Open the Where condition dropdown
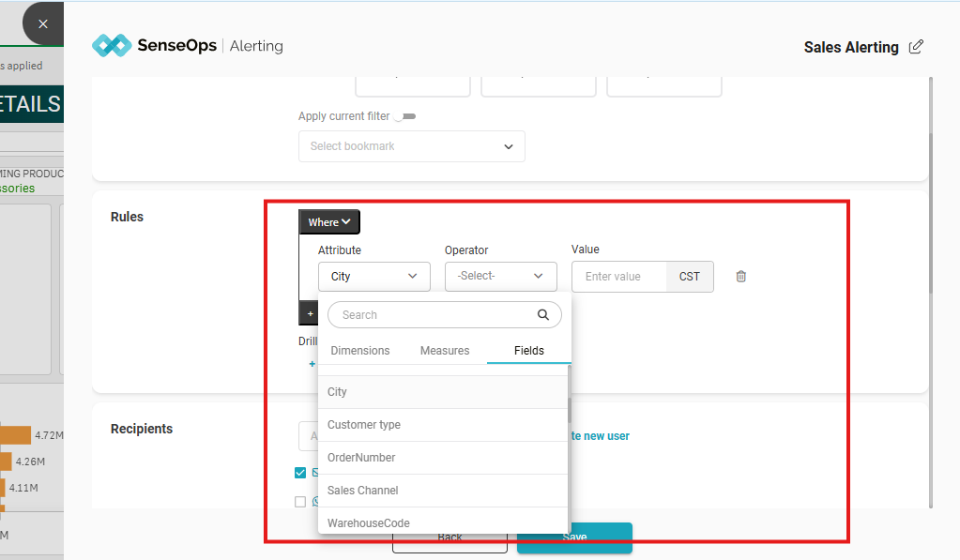This screenshot has width=960, height=560. [329, 222]
